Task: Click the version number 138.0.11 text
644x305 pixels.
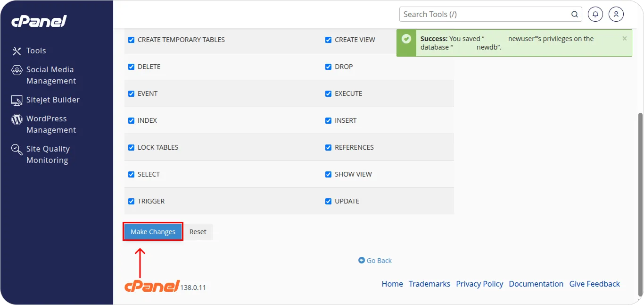Action: pyautogui.click(x=193, y=288)
